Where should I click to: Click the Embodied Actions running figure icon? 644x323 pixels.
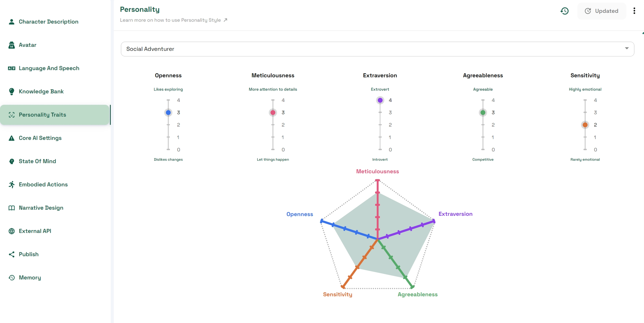pos(11,184)
